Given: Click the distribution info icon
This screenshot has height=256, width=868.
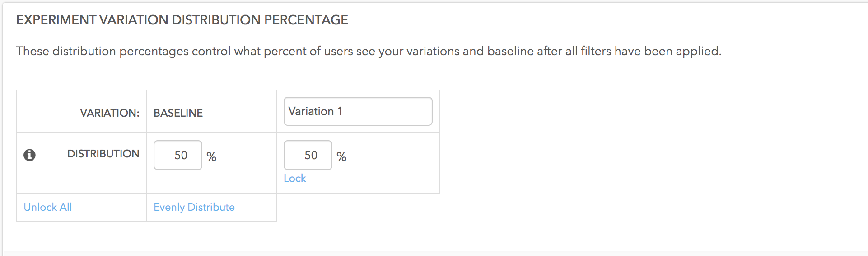Looking at the screenshot, I should [29, 155].
